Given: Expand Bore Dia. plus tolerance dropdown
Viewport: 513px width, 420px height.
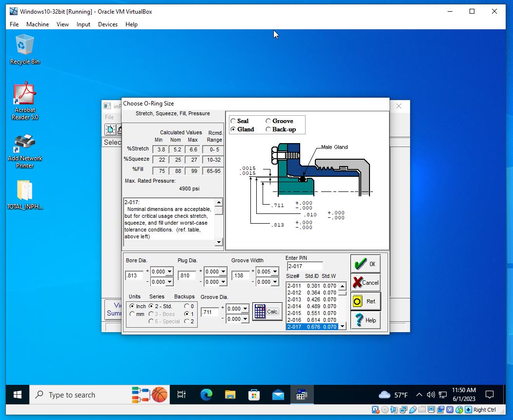Looking at the screenshot, I should [x=169, y=272].
